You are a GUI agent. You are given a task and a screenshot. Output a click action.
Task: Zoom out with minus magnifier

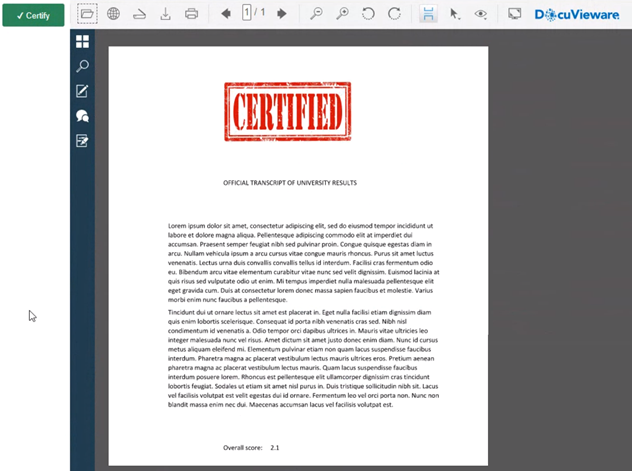[x=316, y=14]
